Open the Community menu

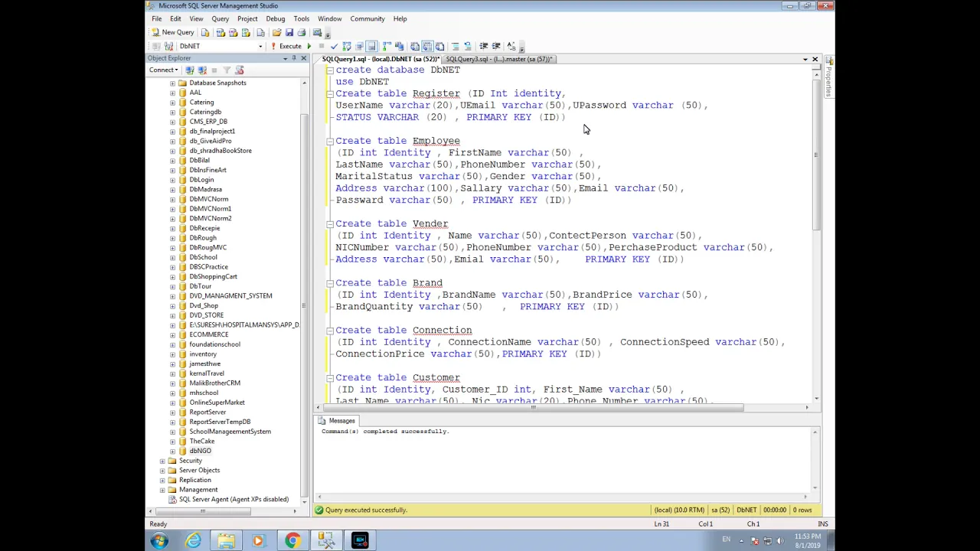tap(367, 18)
